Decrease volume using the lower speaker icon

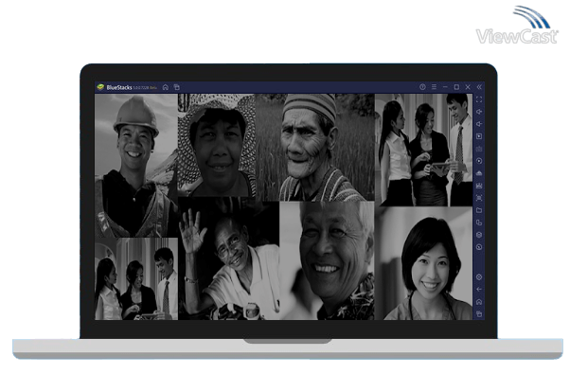tap(479, 124)
